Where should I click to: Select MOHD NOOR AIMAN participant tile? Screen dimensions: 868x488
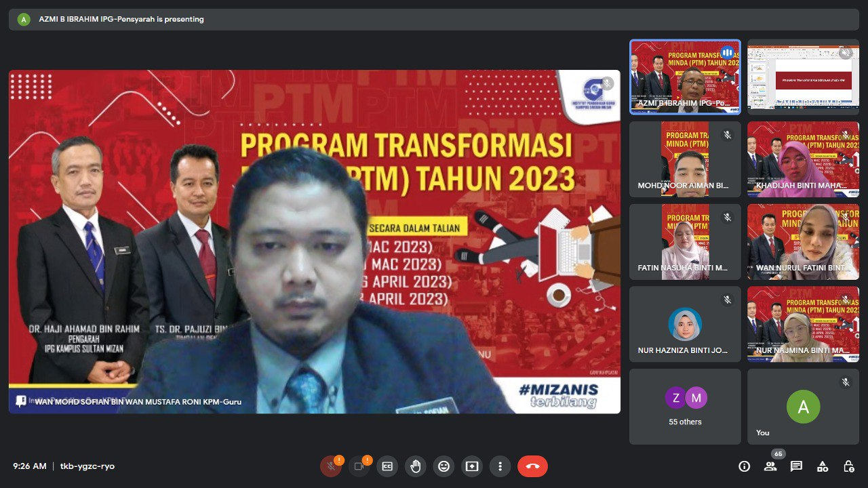(x=685, y=159)
